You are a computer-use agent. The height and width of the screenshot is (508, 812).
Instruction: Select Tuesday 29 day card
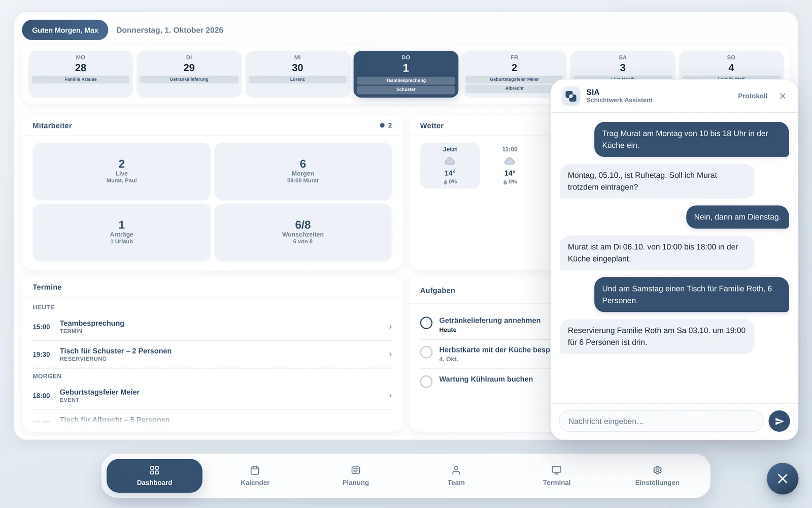point(189,74)
